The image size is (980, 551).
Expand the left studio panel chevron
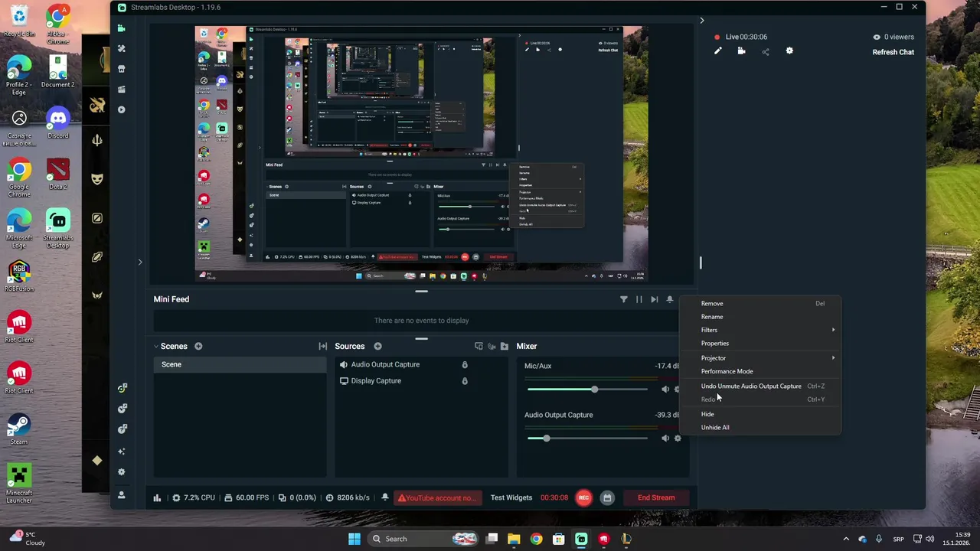140,262
